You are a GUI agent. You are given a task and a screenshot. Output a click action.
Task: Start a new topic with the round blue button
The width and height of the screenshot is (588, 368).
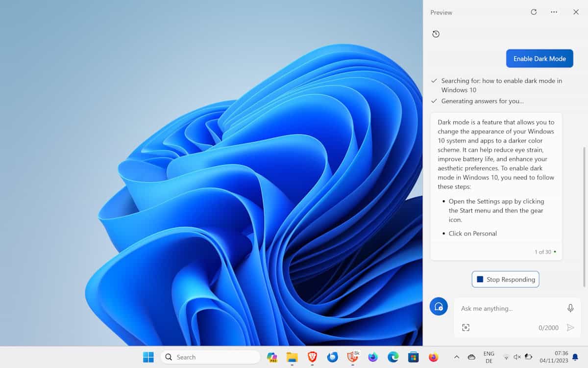tap(439, 307)
